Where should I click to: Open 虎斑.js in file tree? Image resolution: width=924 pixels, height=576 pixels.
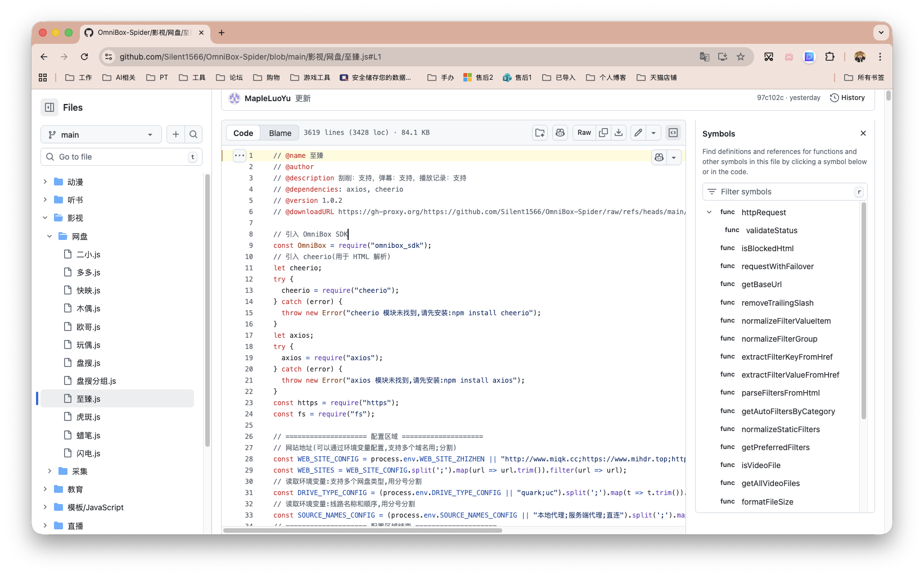[x=88, y=417]
